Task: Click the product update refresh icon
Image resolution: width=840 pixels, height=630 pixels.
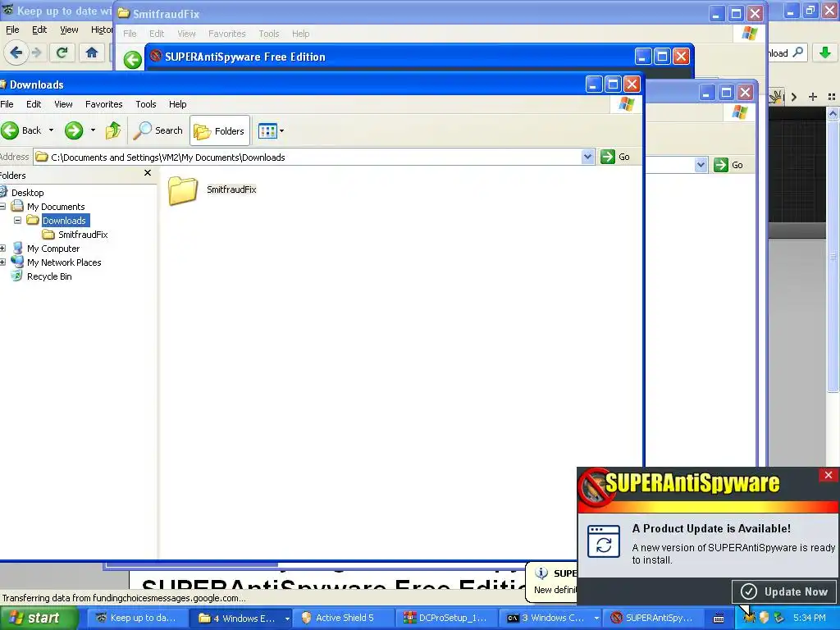Action: tap(604, 541)
